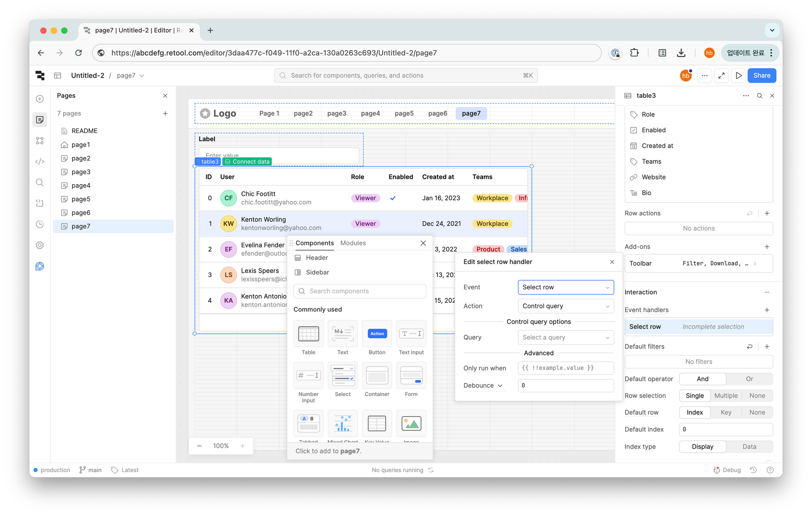Add a new page with plus icon
This screenshot has width=812, height=516.
click(165, 114)
